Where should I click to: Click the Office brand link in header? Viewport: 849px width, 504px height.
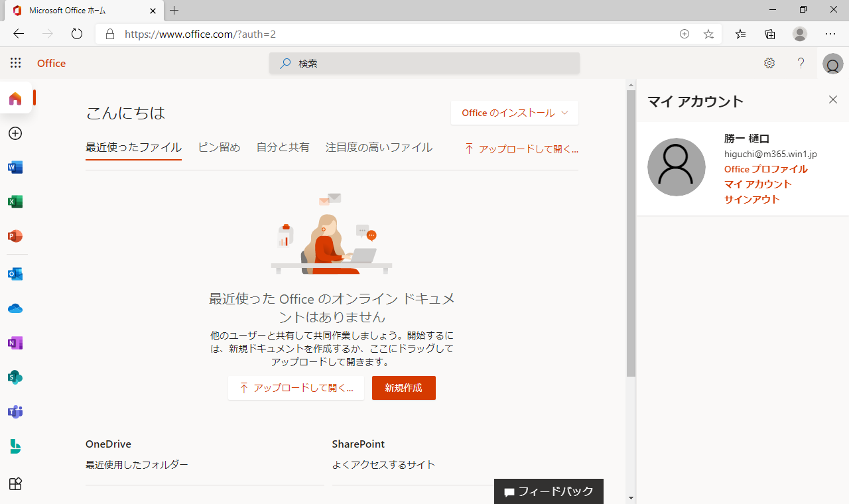point(51,64)
